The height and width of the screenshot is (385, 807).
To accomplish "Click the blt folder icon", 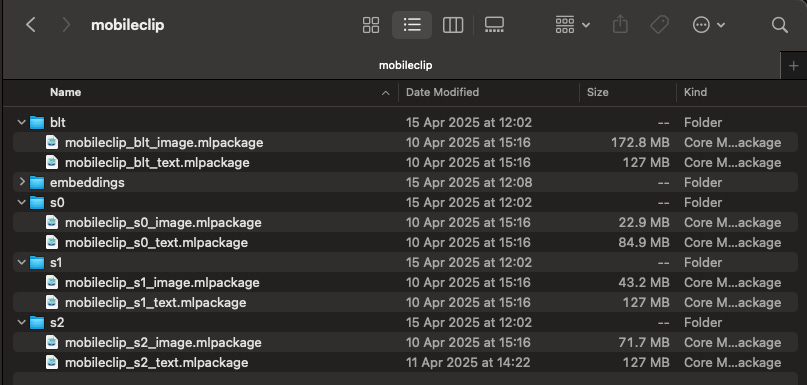I will click(37, 122).
